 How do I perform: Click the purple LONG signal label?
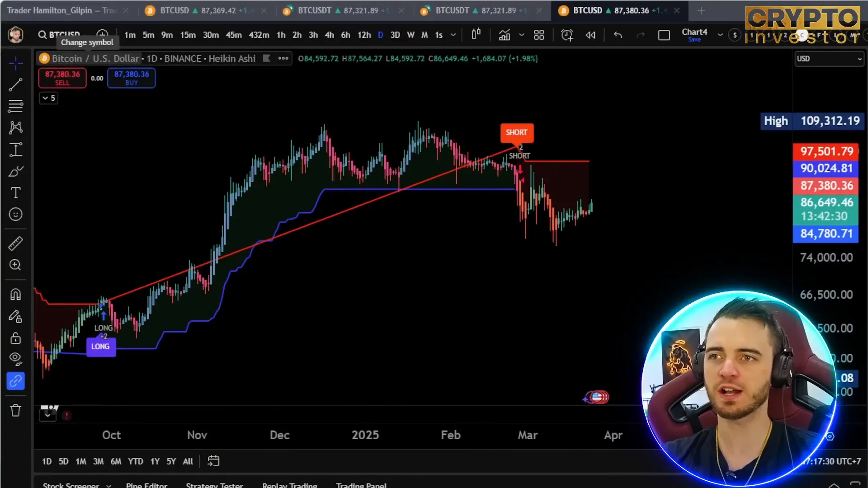(x=100, y=347)
